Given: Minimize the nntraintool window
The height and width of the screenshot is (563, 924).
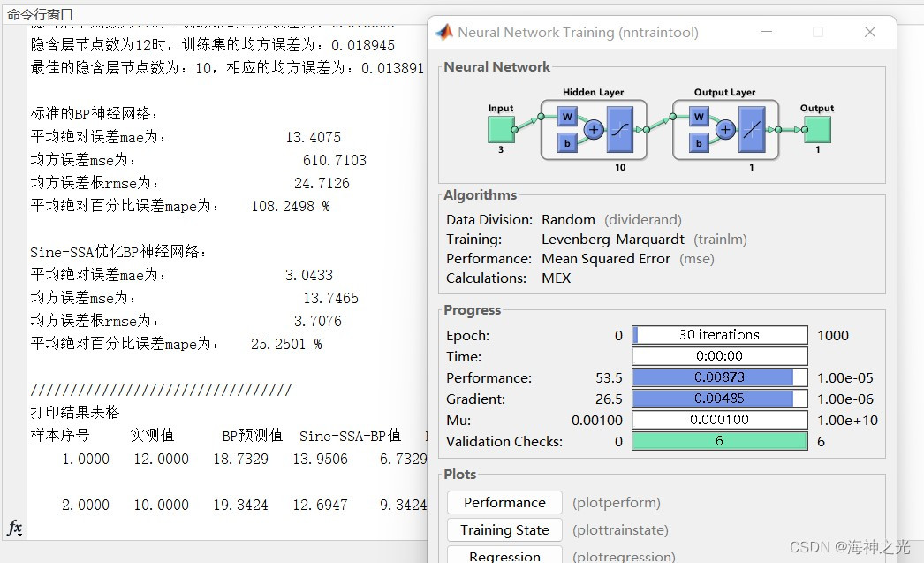Looking at the screenshot, I should coord(767,32).
